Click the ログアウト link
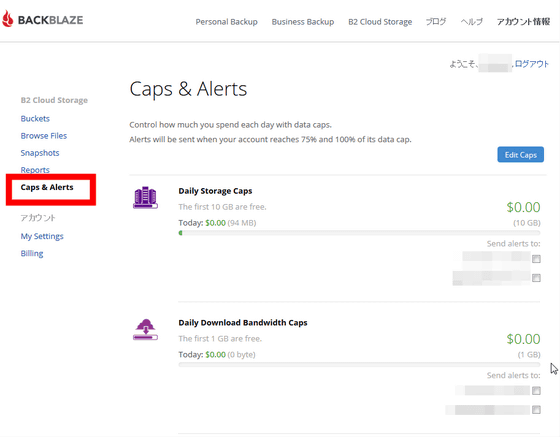560x437 pixels. coord(531,64)
